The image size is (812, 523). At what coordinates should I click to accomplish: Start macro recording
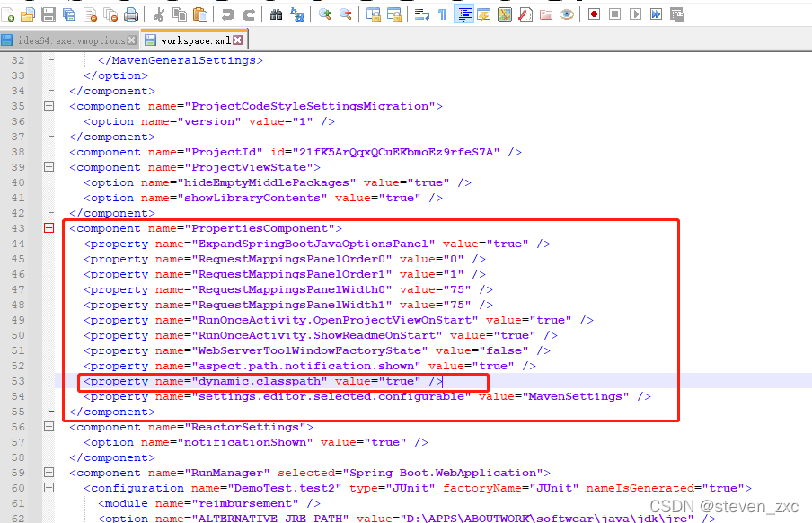594,14
